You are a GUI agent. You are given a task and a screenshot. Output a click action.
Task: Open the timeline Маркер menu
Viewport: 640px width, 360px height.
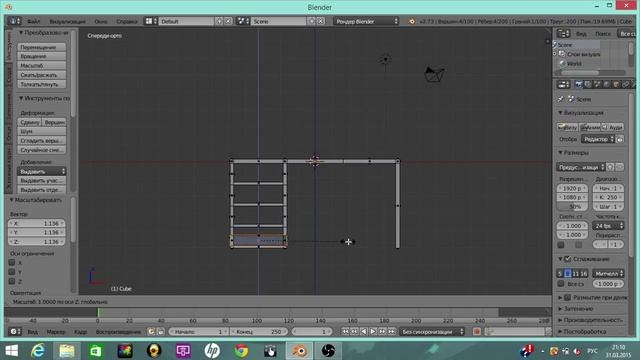click(x=56, y=332)
